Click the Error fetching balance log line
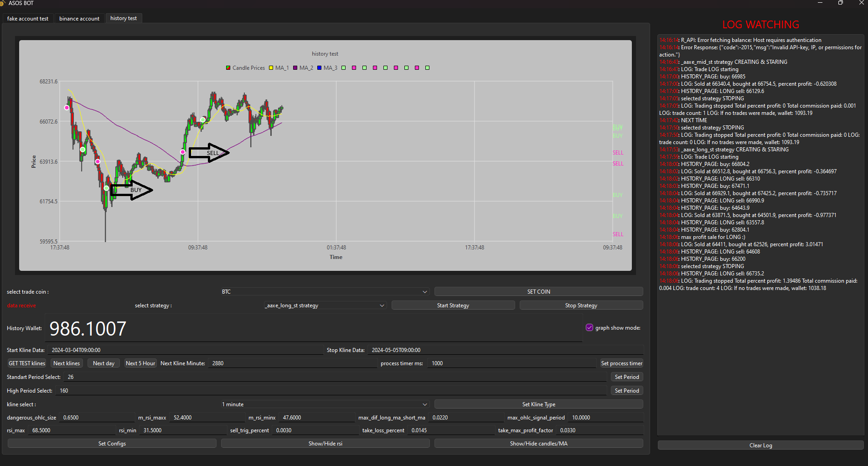868x466 pixels. click(740, 40)
